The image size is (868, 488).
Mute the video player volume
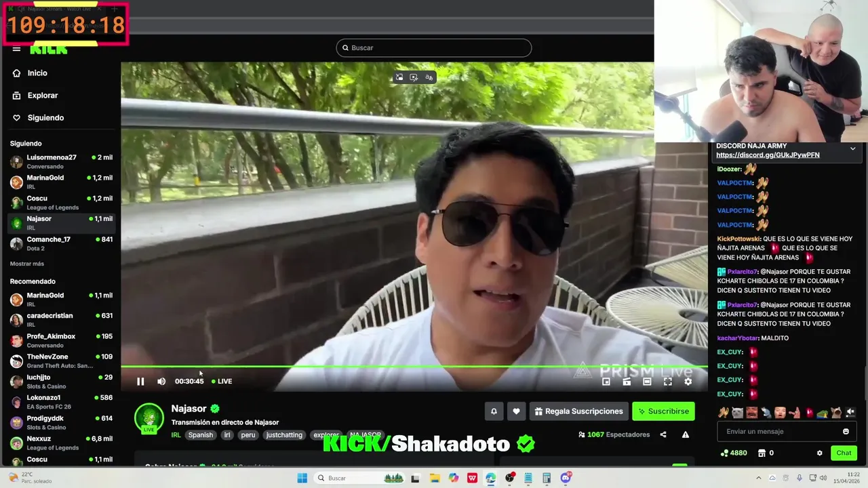click(161, 382)
